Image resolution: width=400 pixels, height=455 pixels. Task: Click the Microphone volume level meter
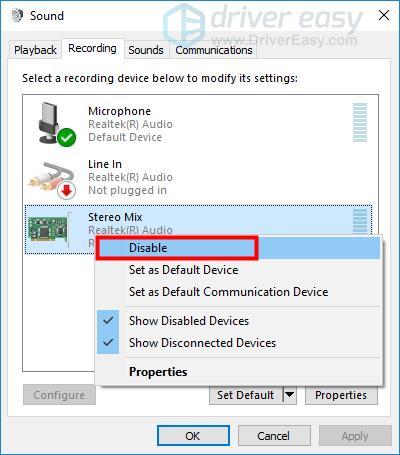pyautogui.click(x=360, y=123)
